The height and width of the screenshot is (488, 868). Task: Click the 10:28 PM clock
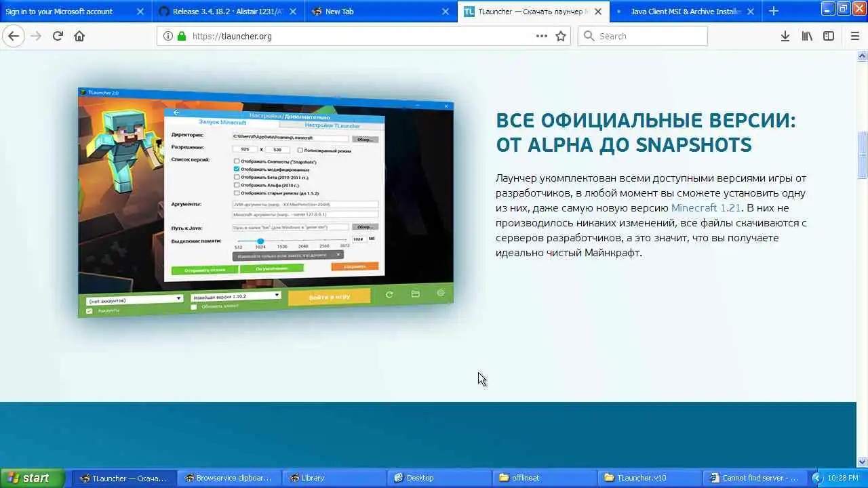pos(844,478)
